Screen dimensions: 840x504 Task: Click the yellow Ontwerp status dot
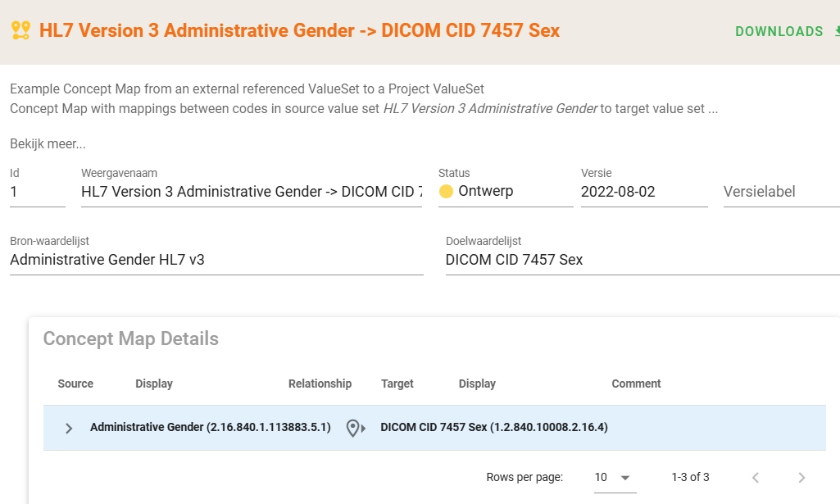pyautogui.click(x=447, y=192)
